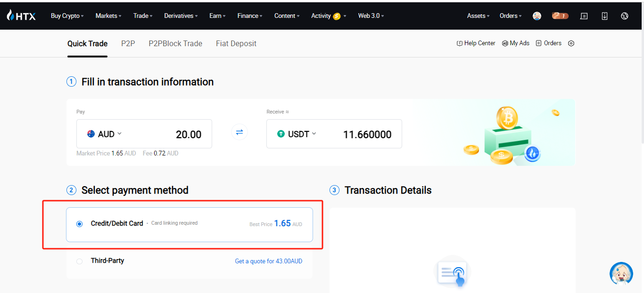This screenshot has height=293, width=644.
Task: Expand the USDT coin dropdown
Action: (297, 134)
